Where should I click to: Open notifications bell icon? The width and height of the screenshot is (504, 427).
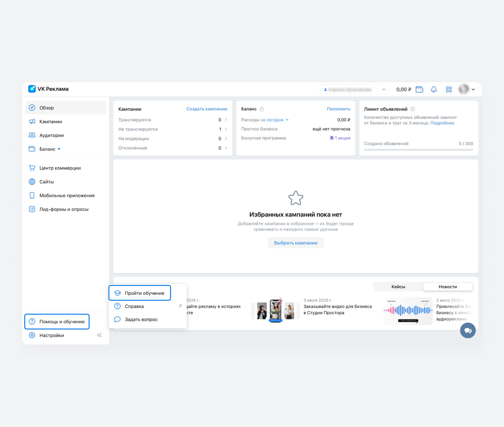click(x=434, y=89)
